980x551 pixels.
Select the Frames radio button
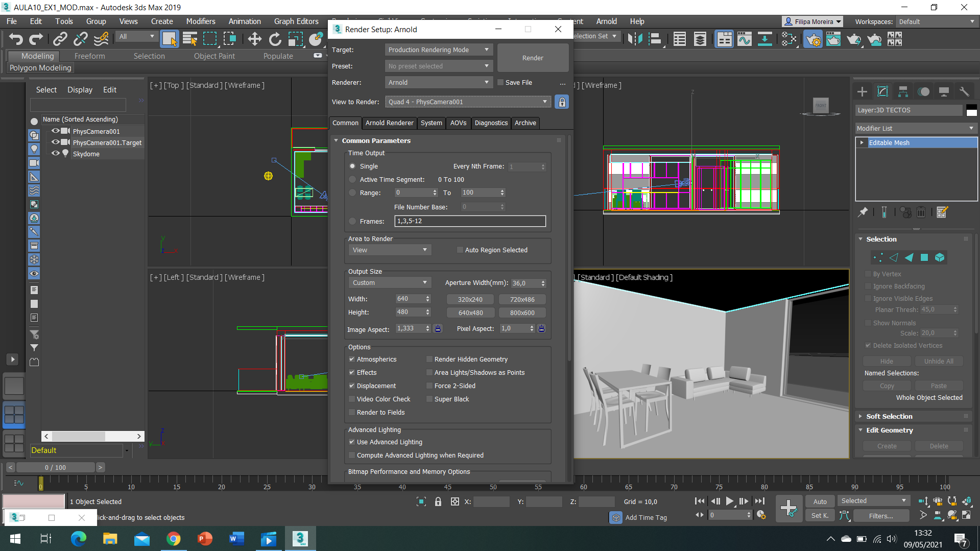tap(352, 221)
